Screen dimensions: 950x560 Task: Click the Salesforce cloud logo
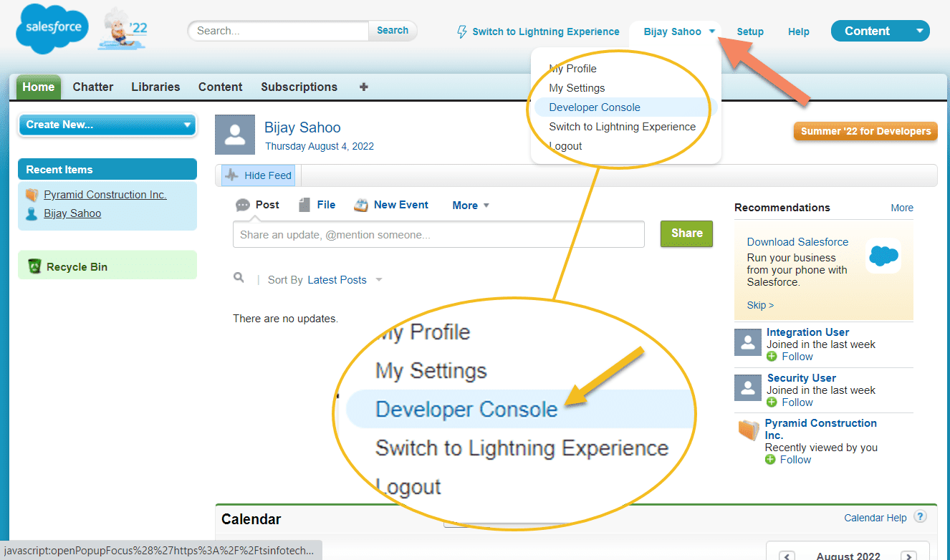(52, 30)
